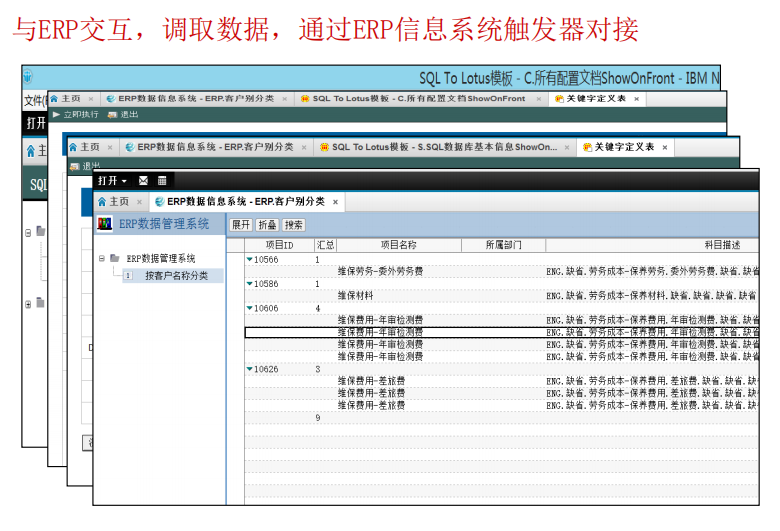Open SQL To Lotus模板 - C.所有配置文档ShowOnFront tab
Screen dimensions: 780x531
419,99
